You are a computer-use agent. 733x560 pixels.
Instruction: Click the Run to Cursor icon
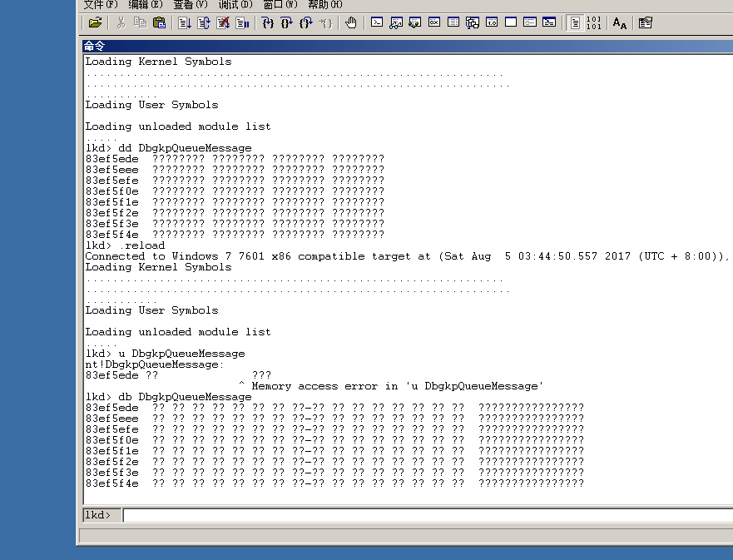click(325, 22)
